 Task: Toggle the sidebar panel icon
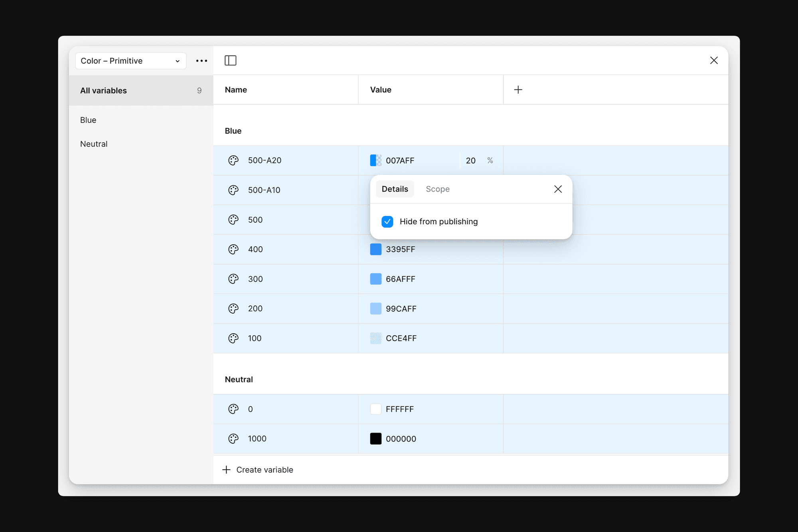pos(230,60)
